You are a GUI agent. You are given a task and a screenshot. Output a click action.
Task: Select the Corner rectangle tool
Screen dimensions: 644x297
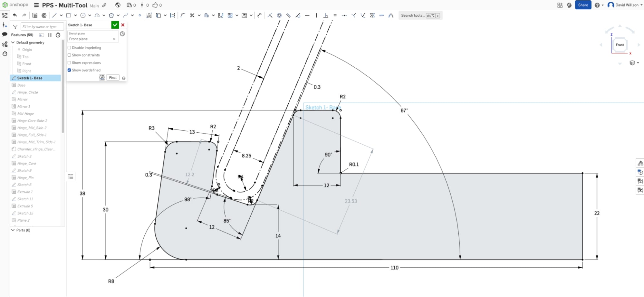(x=69, y=15)
